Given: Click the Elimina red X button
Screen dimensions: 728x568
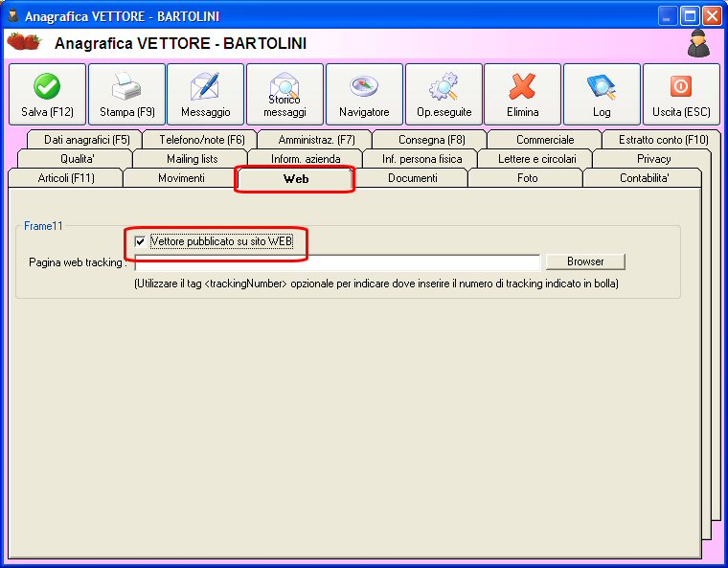Looking at the screenshot, I should 522,95.
